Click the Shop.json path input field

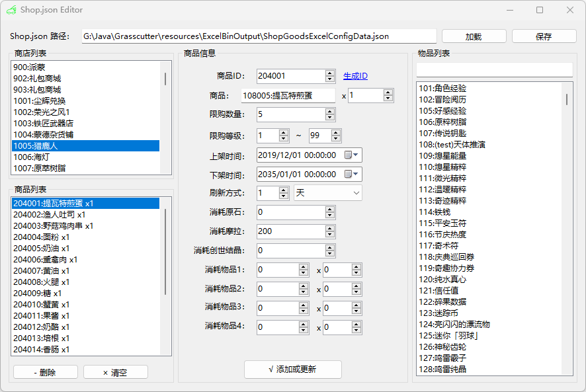(x=258, y=36)
